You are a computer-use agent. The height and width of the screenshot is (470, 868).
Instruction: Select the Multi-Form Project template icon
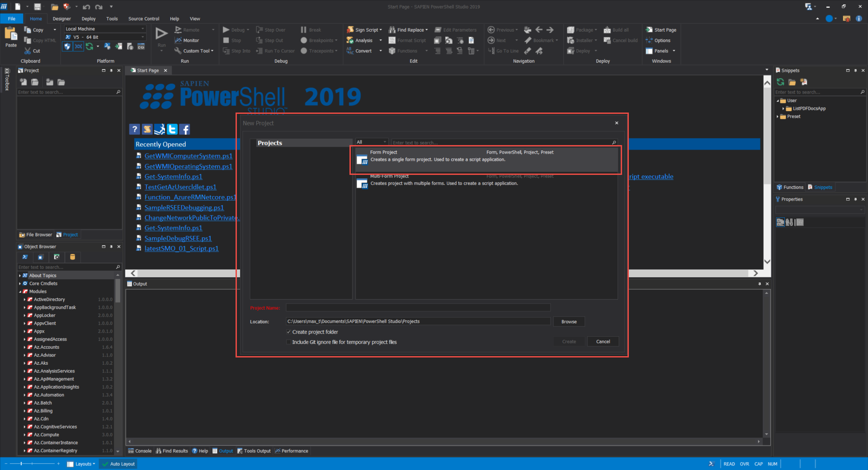coord(362,183)
